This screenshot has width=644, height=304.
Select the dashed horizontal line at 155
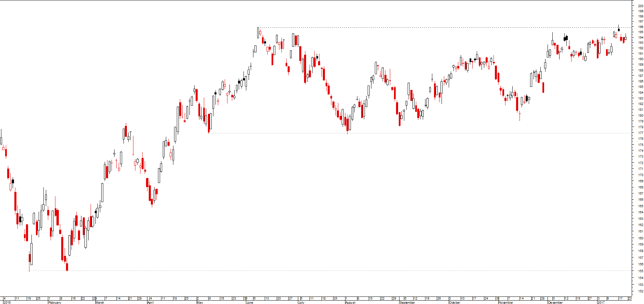pyautogui.click(x=330, y=270)
